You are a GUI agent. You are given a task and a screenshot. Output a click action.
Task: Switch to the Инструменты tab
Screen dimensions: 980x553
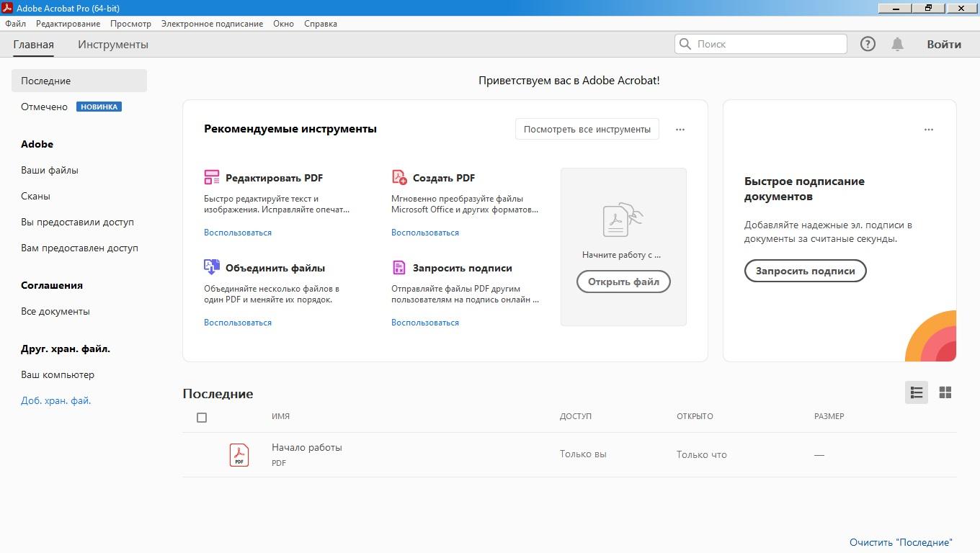113,45
